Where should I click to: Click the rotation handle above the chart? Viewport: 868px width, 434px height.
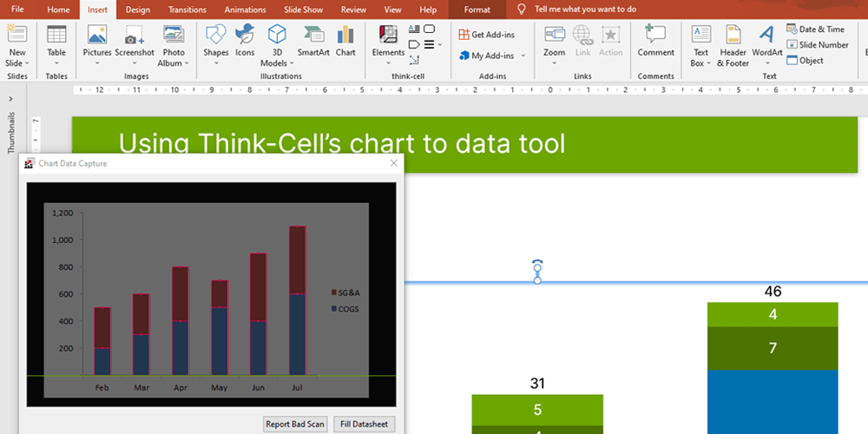[x=537, y=264]
